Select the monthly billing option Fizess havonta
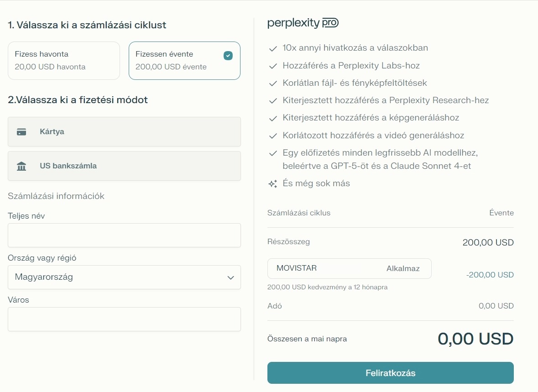The height and width of the screenshot is (392, 538). (64, 61)
